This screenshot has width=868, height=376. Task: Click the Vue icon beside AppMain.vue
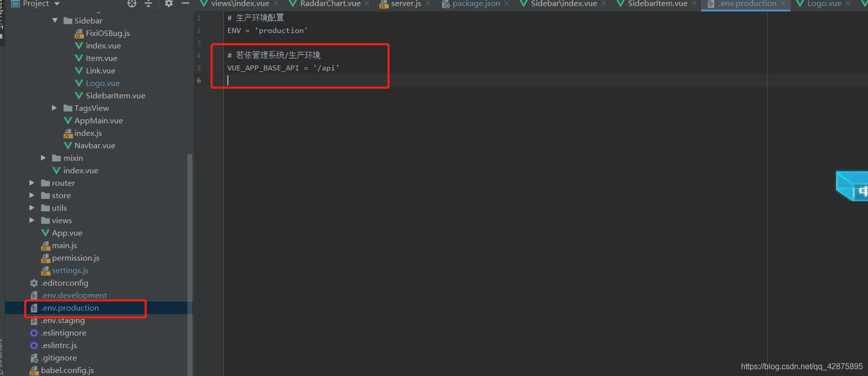tap(68, 120)
